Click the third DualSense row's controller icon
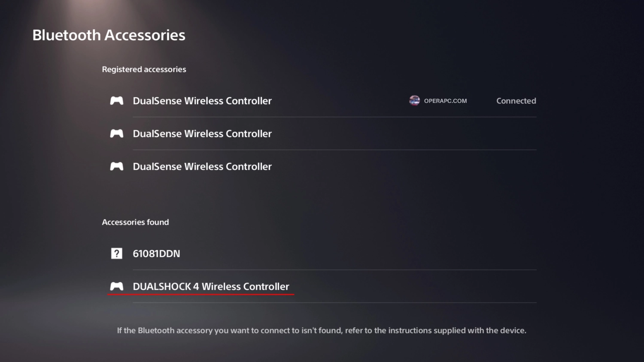Screen dimensions: 644x362 click(x=116, y=166)
